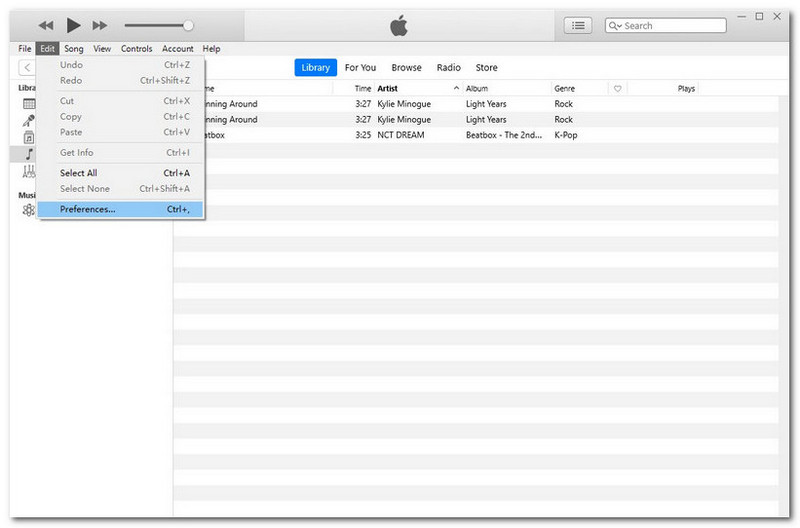Click the Play button
This screenshot has width=800, height=528.
tap(73, 25)
